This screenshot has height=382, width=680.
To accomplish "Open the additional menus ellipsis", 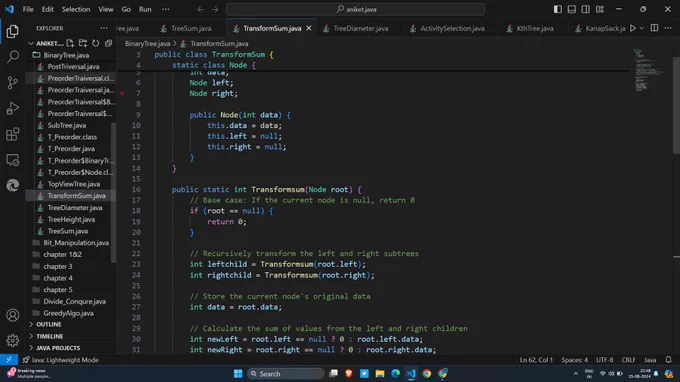I will pyautogui.click(x=166, y=9).
